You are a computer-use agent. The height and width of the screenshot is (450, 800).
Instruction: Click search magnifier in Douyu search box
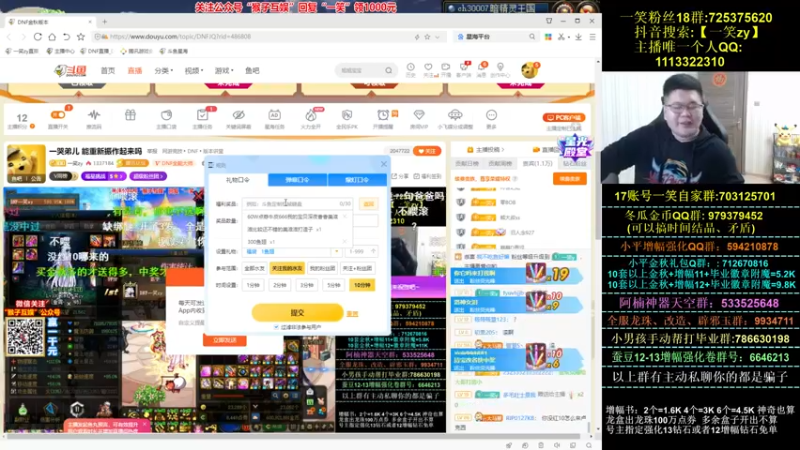click(x=389, y=70)
